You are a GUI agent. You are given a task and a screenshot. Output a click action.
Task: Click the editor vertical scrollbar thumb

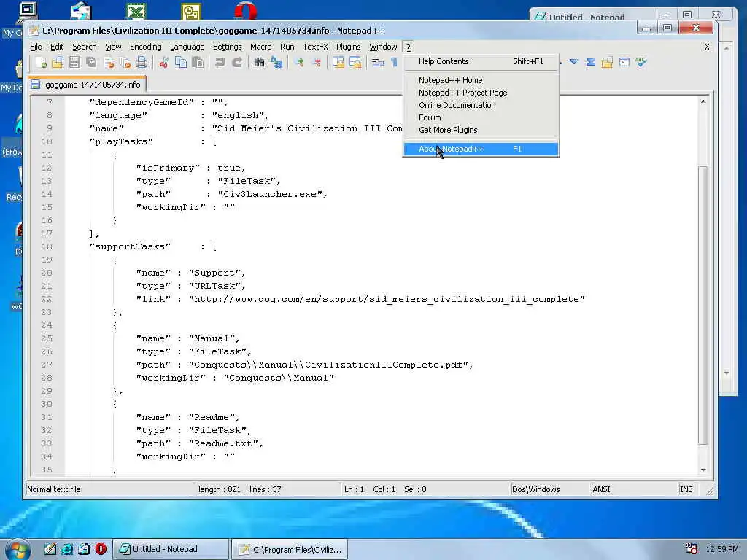click(x=703, y=305)
